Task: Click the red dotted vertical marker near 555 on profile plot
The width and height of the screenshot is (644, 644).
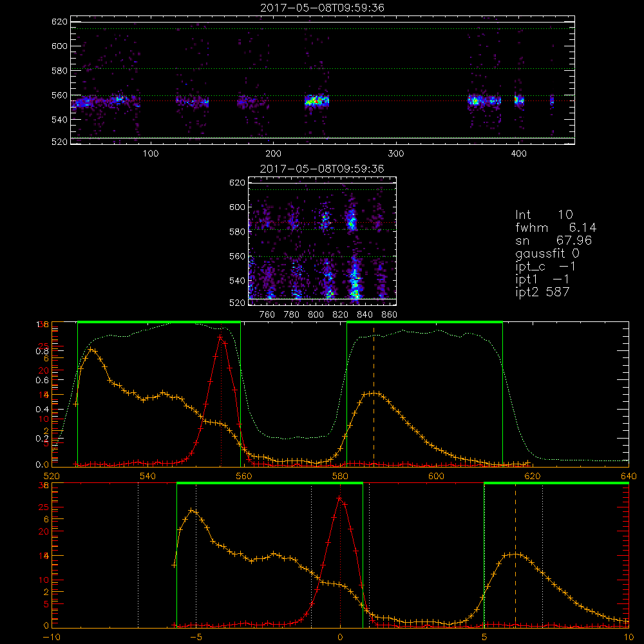Action: [x=221, y=394]
